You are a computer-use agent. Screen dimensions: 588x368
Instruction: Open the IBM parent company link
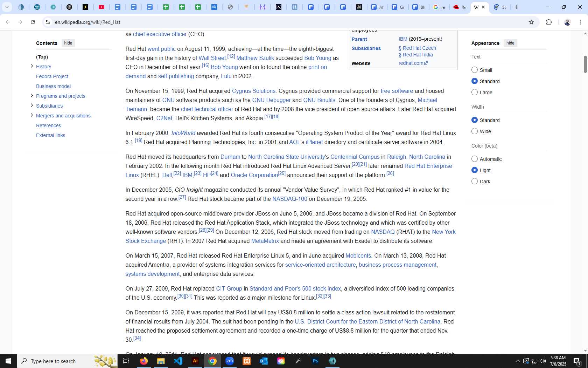click(403, 39)
